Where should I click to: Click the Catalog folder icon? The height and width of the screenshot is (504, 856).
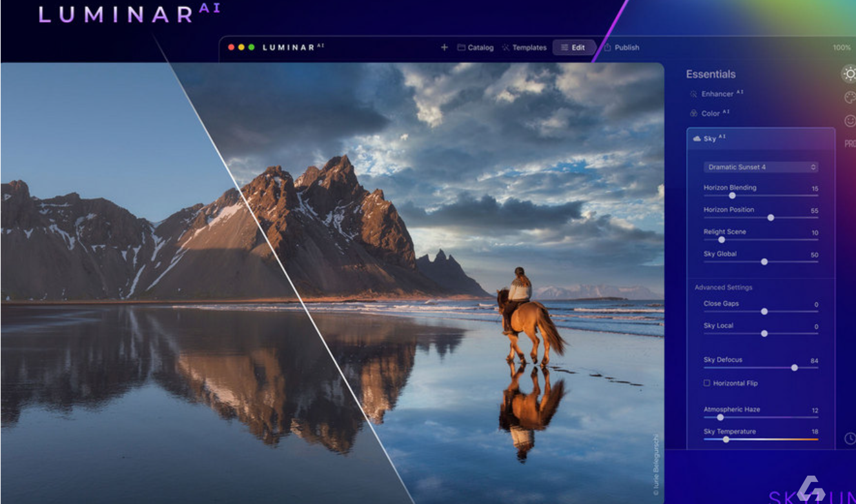[x=461, y=47]
